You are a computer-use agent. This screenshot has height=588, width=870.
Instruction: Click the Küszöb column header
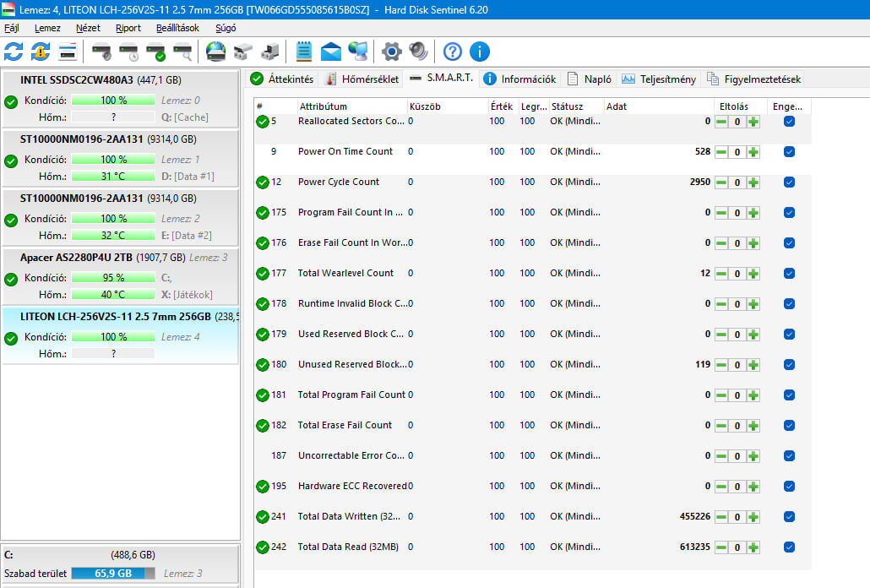(x=447, y=106)
